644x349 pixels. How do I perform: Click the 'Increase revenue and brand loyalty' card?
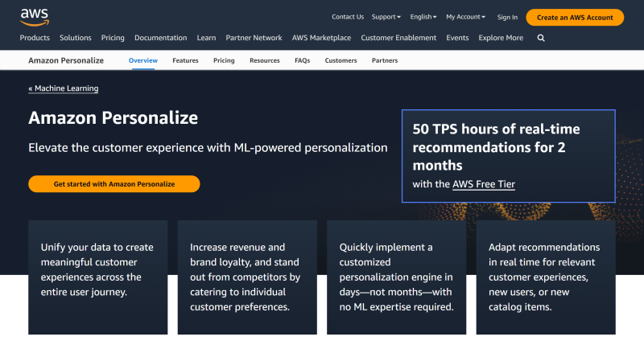click(x=247, y=277)
